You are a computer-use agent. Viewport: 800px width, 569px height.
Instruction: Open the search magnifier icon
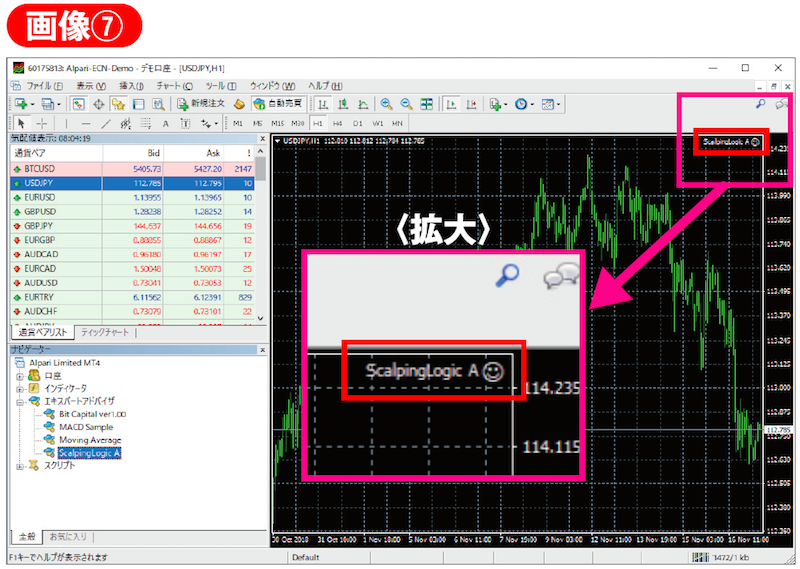point(760,104)
